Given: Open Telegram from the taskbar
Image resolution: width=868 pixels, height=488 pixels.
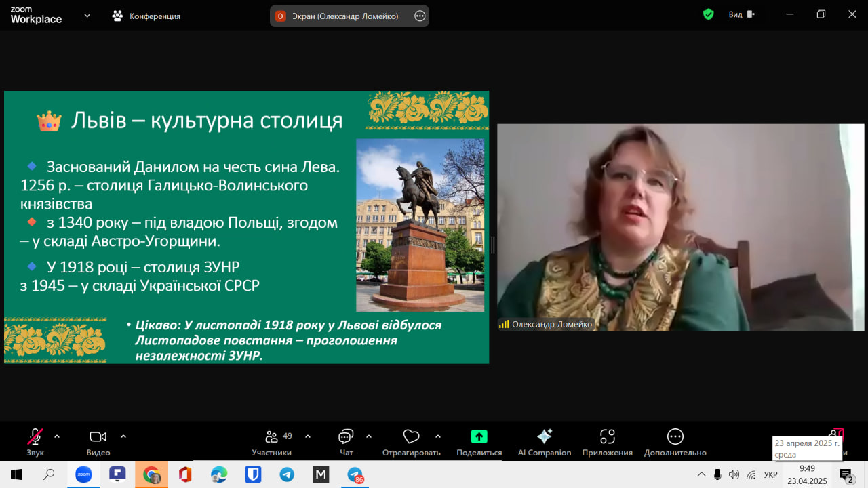Looking at the screenshot, I should point(287,474).
